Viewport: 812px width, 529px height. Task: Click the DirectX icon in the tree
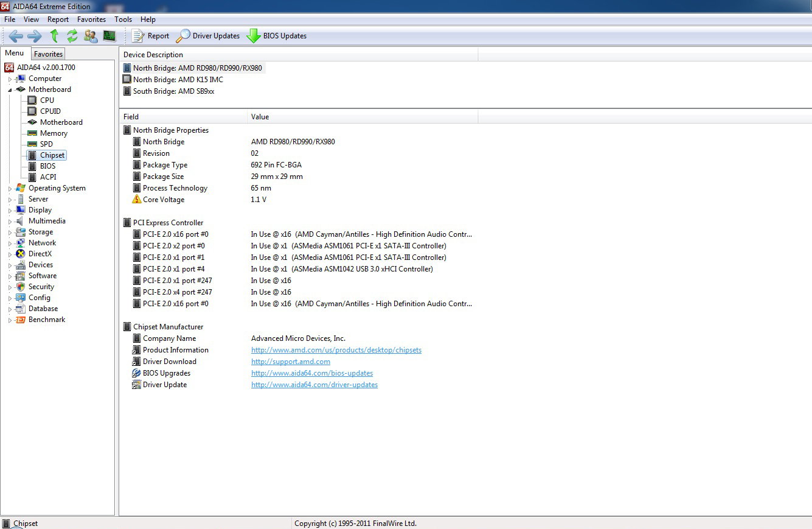point(21,254)
